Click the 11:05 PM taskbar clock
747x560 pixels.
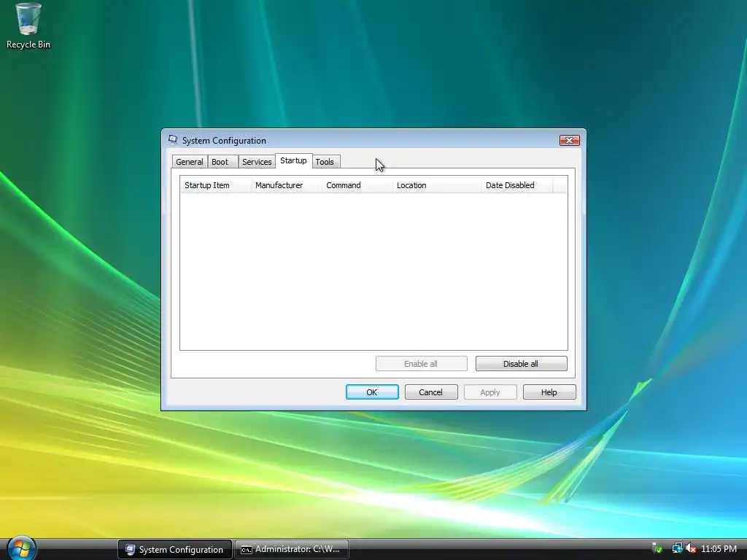point(719,549)
